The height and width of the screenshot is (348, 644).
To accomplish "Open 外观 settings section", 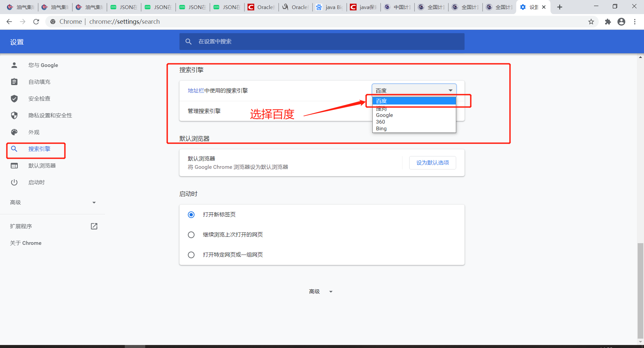I will [x=34, y=132].
